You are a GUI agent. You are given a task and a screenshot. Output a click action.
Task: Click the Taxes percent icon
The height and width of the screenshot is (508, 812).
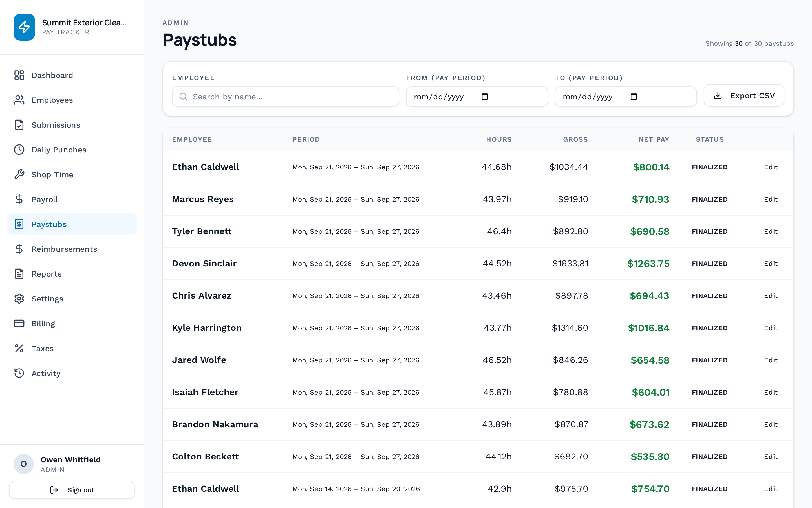click(x=19, y=349)
